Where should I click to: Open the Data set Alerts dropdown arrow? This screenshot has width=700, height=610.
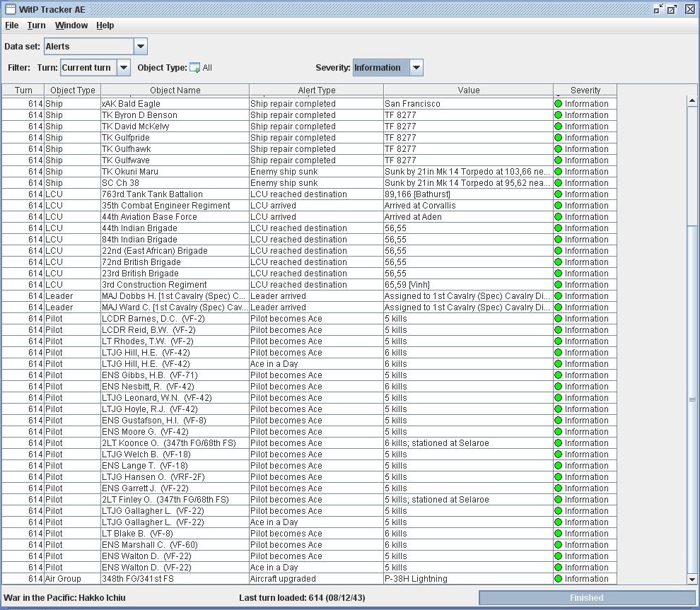click(140, 47)
